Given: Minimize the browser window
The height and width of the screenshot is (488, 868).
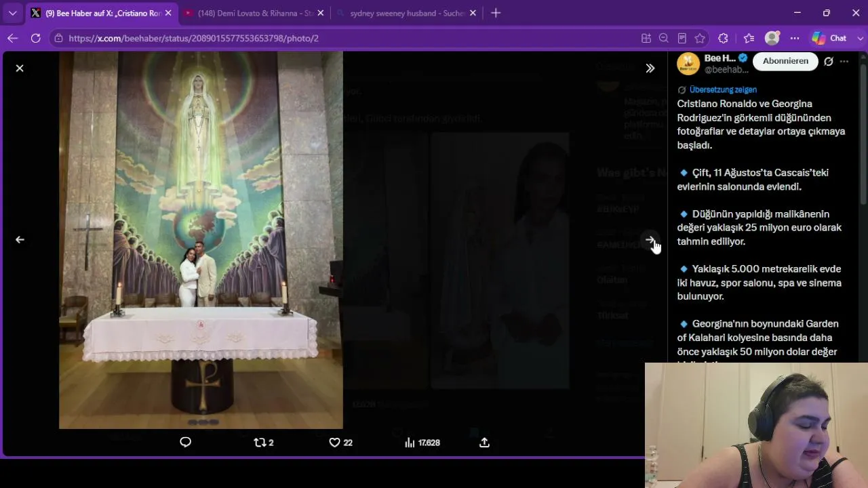Looking at the screenshot, I should tap(797, 13).
